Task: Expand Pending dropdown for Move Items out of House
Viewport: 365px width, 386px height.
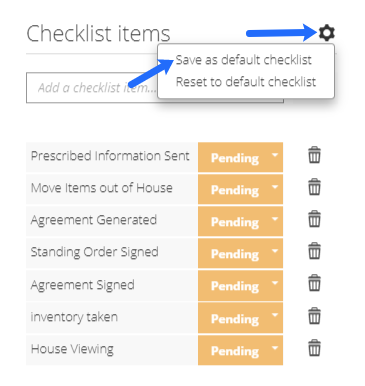Action: pyautogui.click(x=240, y=189)
